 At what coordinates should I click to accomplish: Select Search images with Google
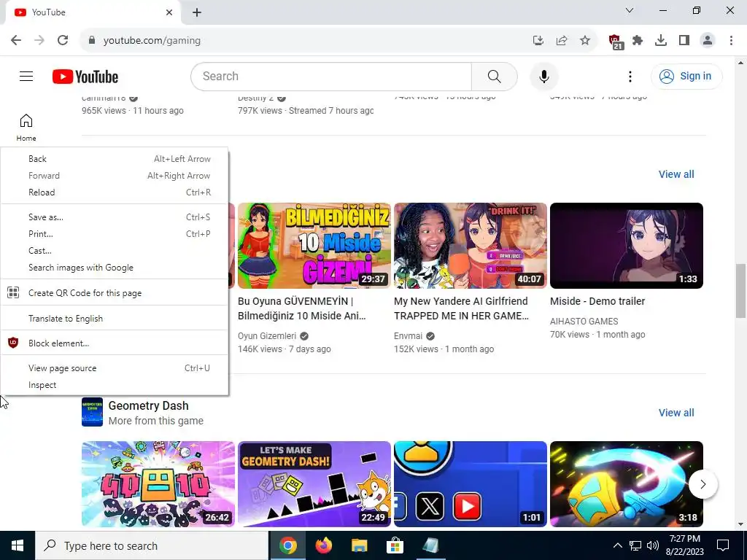tap(115, 268)
